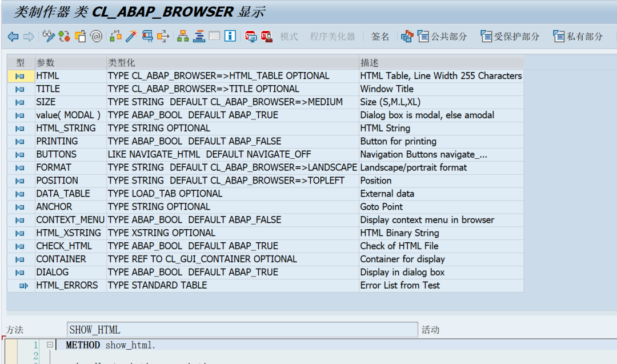Click the 型 column header

tap(21, 62)
